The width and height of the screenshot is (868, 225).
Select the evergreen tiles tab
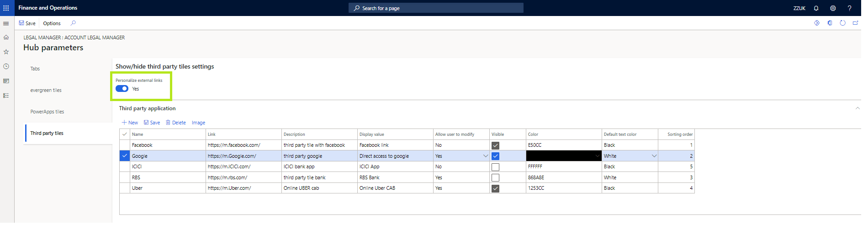pos(46,90)
